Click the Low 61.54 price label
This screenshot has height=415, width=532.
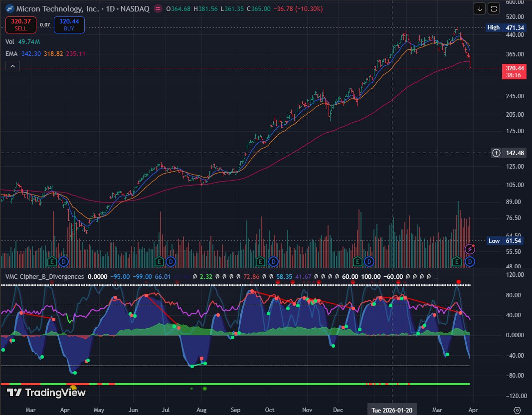(506, 240)
